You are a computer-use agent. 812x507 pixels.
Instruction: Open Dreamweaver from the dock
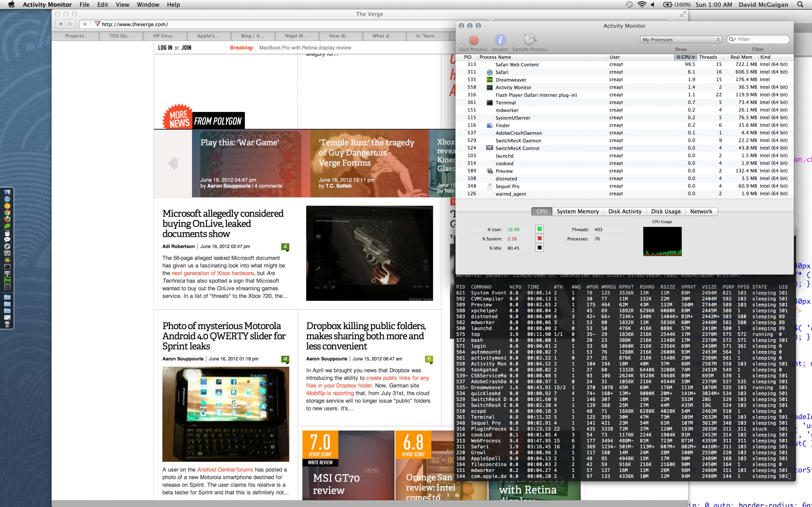tap(7, 280)
